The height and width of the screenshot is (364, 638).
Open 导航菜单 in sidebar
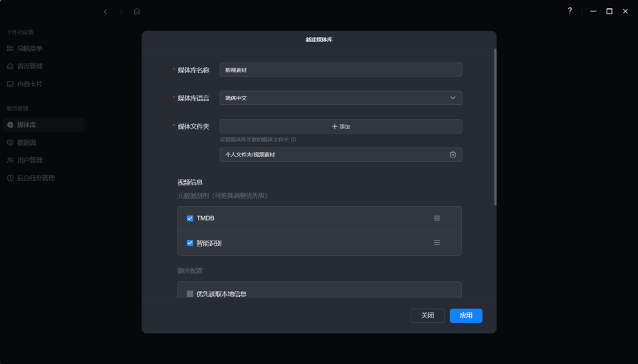pyautogui.click(x=44, y=48)
